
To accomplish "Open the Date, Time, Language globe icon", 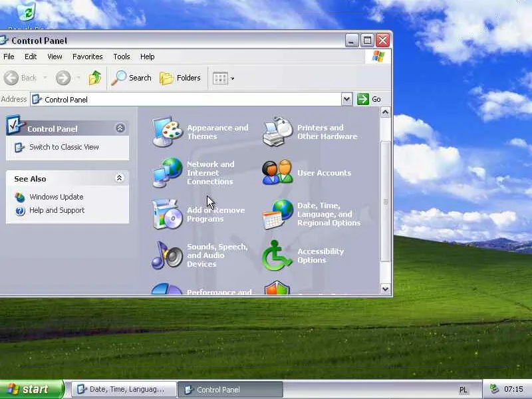I will 278,214.
